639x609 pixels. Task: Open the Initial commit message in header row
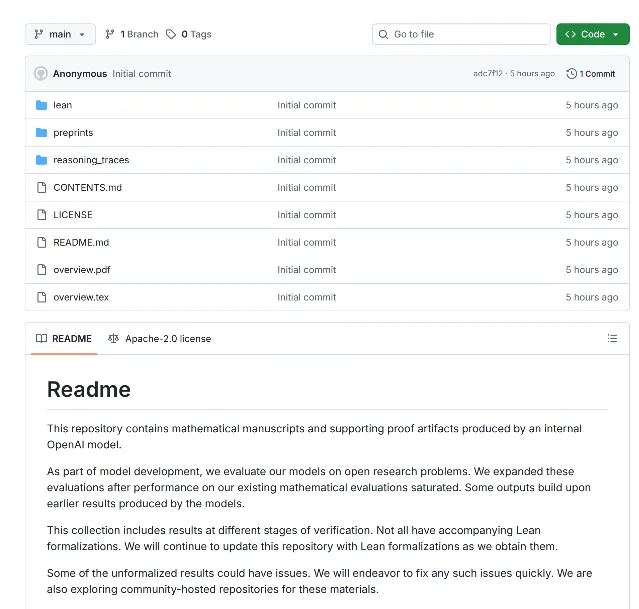pos(141,74)
